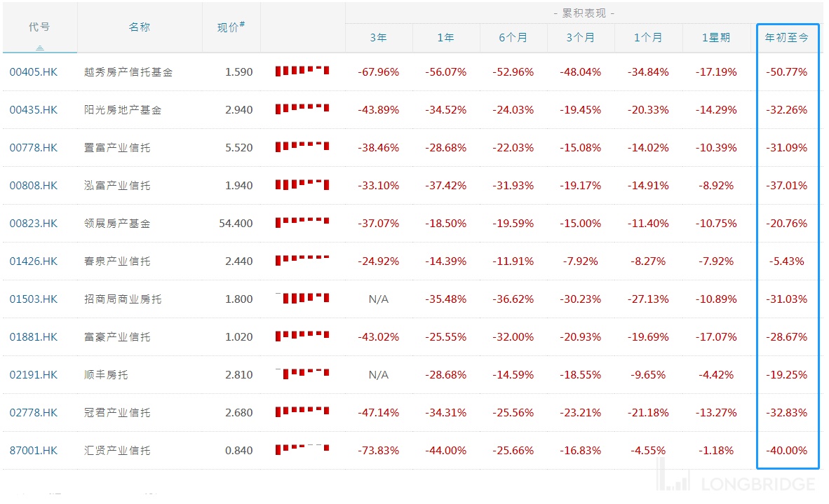Click the sparkline chart for 汇贤产业信托
Screen dimensions: 829x504
[x=302, y=449]
